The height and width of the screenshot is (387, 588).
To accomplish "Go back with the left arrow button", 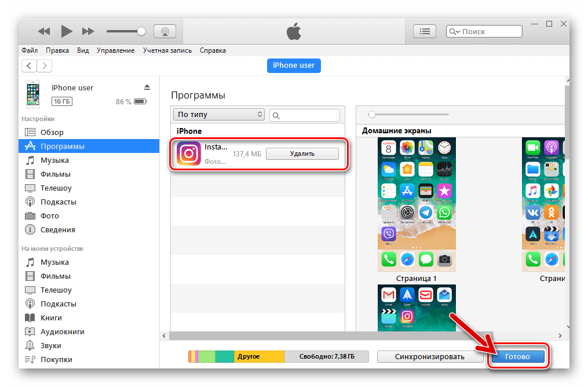I will [29, 66].
